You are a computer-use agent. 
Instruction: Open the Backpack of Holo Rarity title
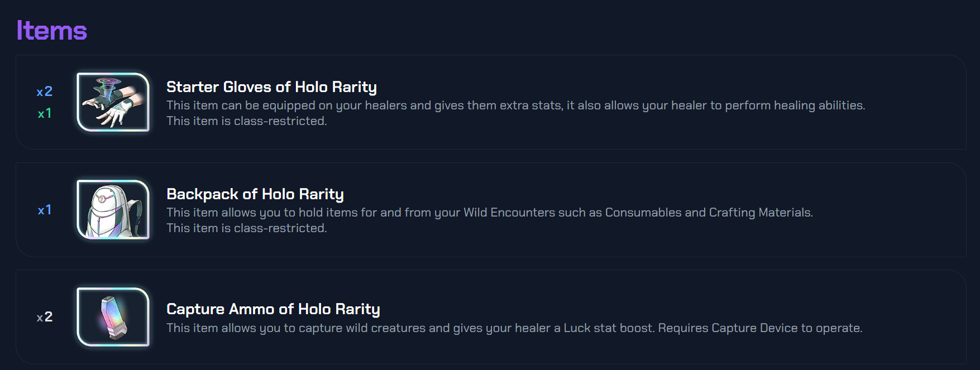(x=255, y=194)
